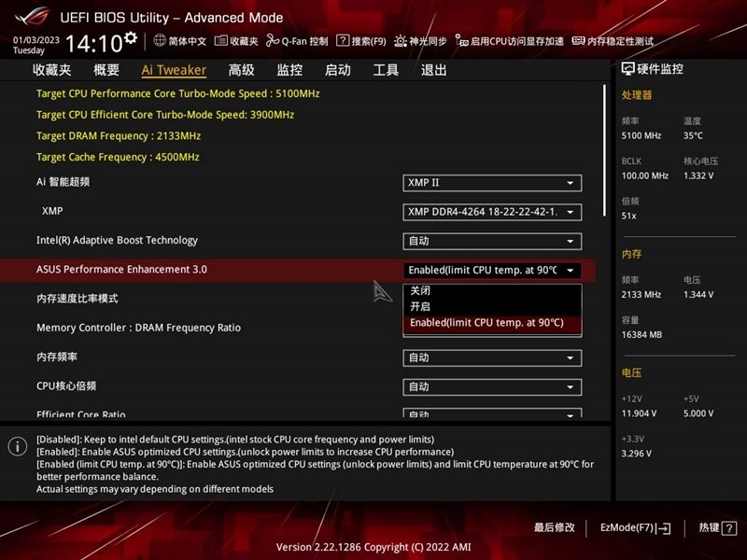Image resolution: width=747 pixels, height=560 pixels.
Task: Click the 3.296 V +3.3V reading
Action: 636,454
